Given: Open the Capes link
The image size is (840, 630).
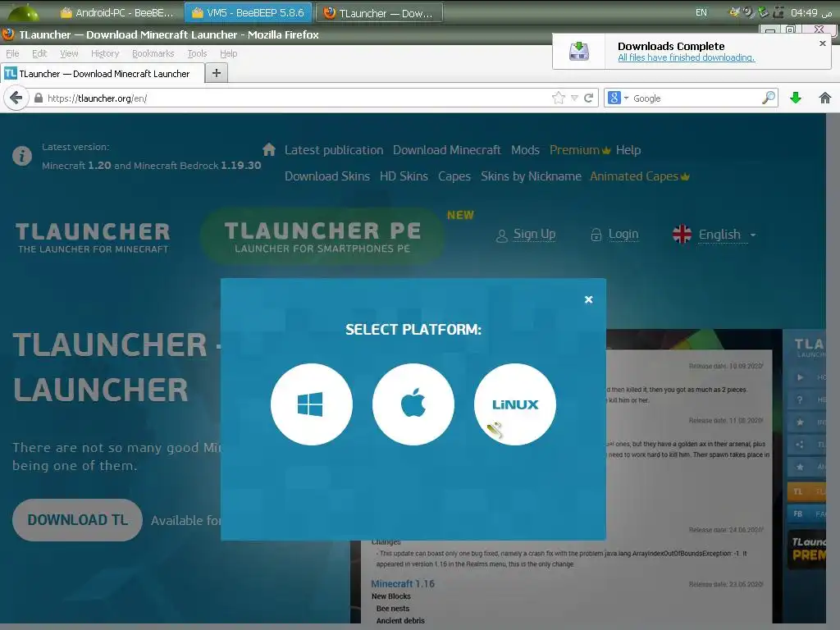Looking at the screenshot, I should (x=454, y=176).
